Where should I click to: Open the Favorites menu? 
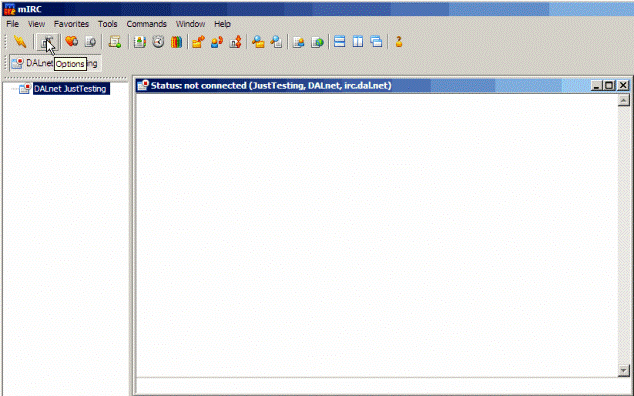(71, 24)
